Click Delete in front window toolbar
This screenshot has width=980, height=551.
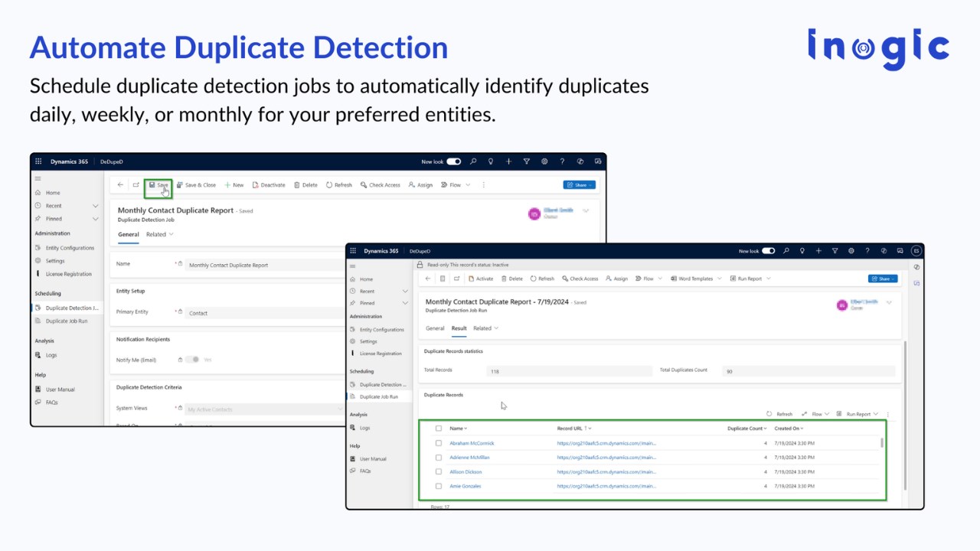511,279
